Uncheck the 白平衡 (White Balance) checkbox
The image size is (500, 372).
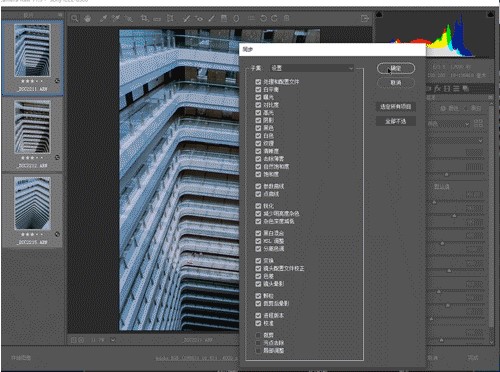258,89
